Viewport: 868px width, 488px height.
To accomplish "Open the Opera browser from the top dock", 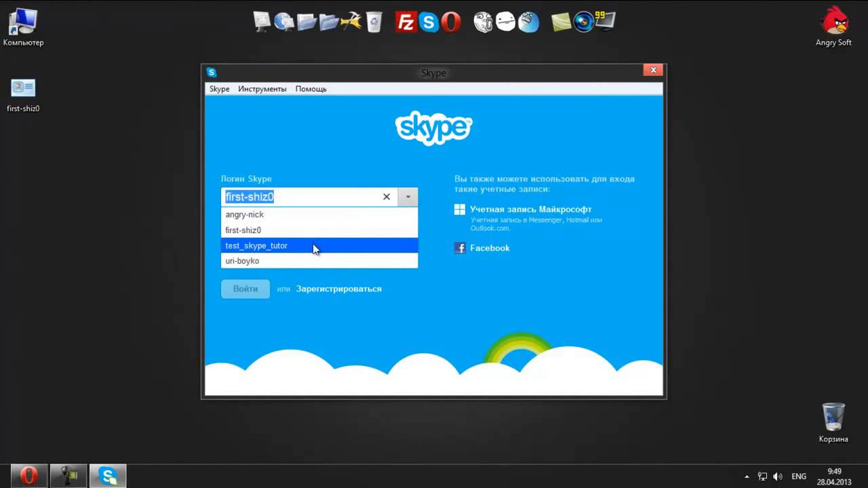I will tap(451, 22).
